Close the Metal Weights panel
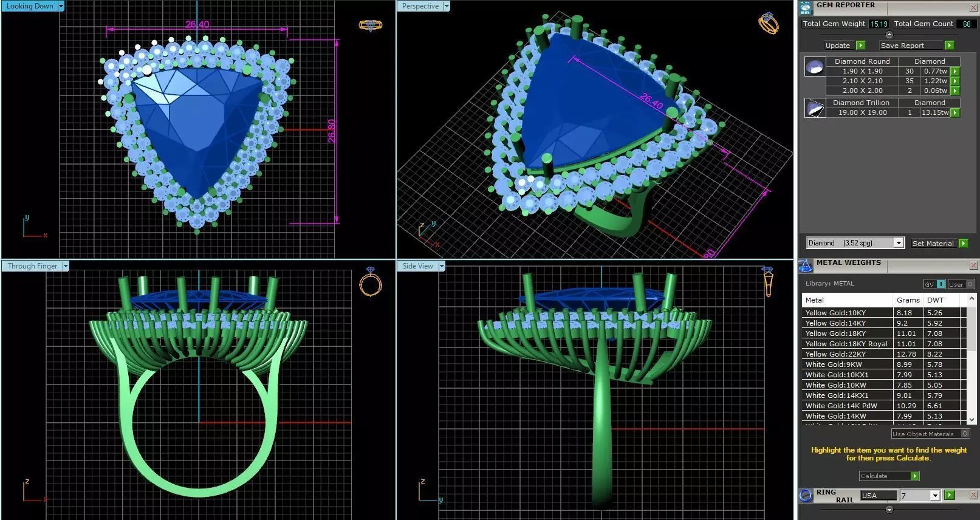This screenshot has height=520, width=980. tap(973, 265)
